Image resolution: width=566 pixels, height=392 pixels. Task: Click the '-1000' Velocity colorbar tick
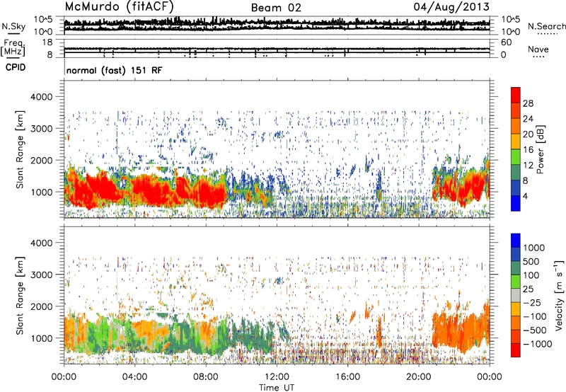tap(537, 344)
